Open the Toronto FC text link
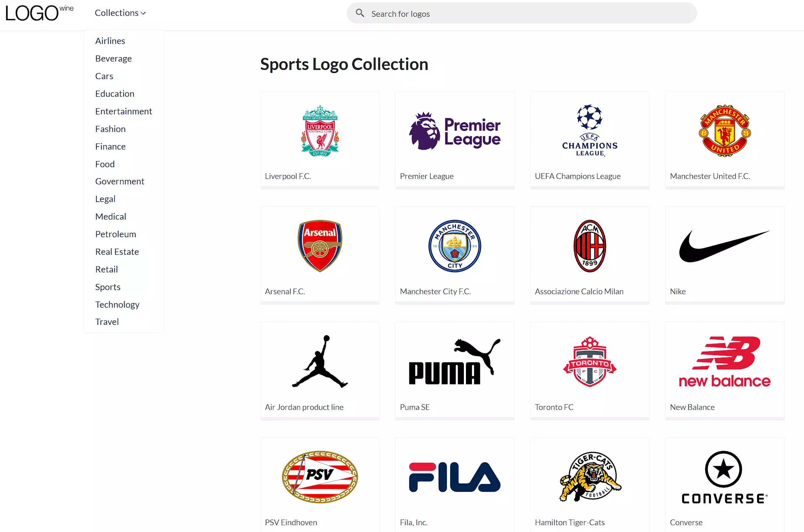The width and height of the screenshot is (804, 532). (554, 407)
